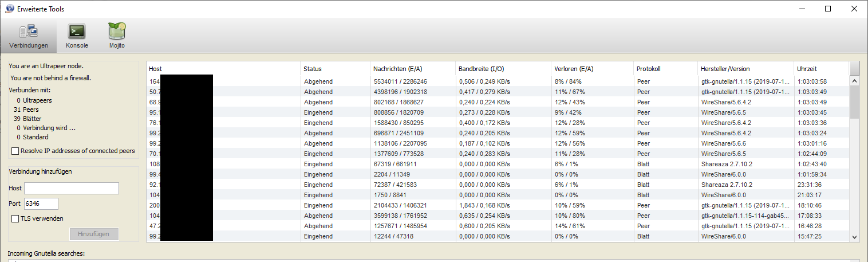Sort by the Status column header

point(336,69)
